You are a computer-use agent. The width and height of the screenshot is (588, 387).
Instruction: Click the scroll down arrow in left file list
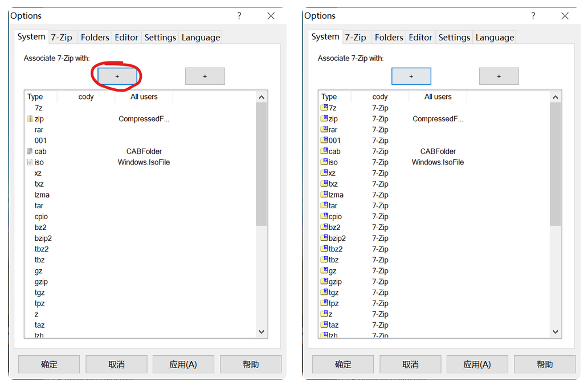[262, 331]
